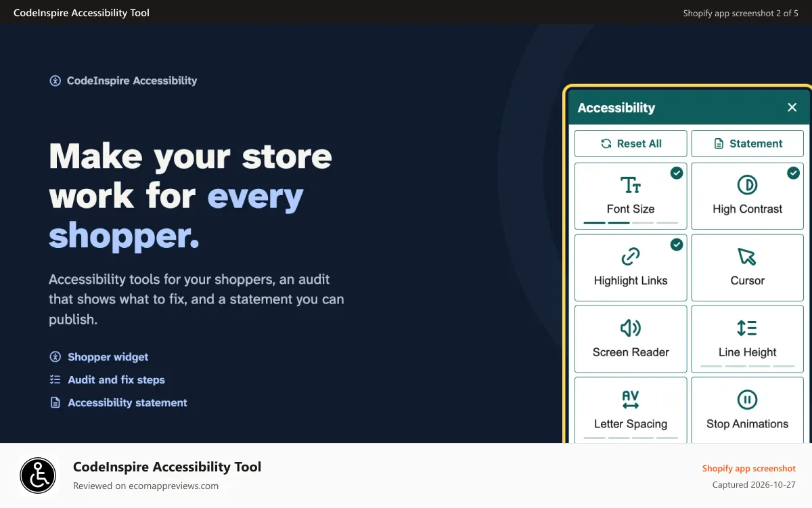Viewport: 812px width, 508px height.
Task: Click Reviewed on ecomappreviews.com text
Action: point(145,486)
